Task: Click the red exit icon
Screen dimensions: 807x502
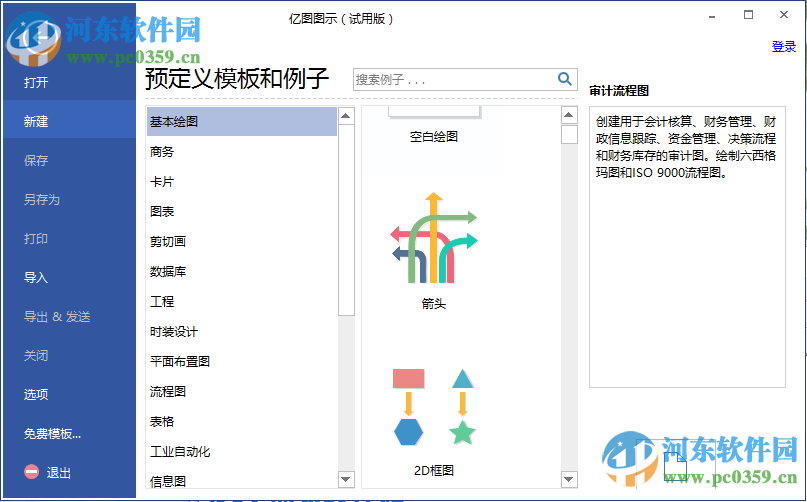Action: point(31,472)
